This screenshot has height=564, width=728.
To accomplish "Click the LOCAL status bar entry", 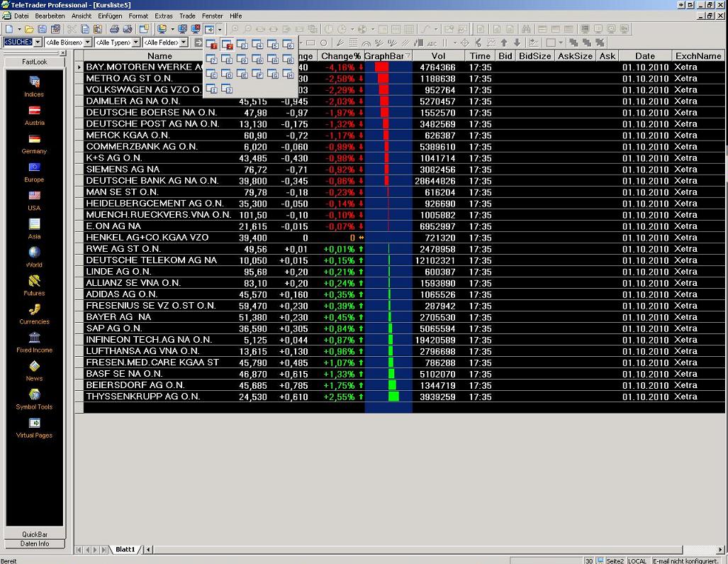I will pyautogui.click(x=637, y=560).
